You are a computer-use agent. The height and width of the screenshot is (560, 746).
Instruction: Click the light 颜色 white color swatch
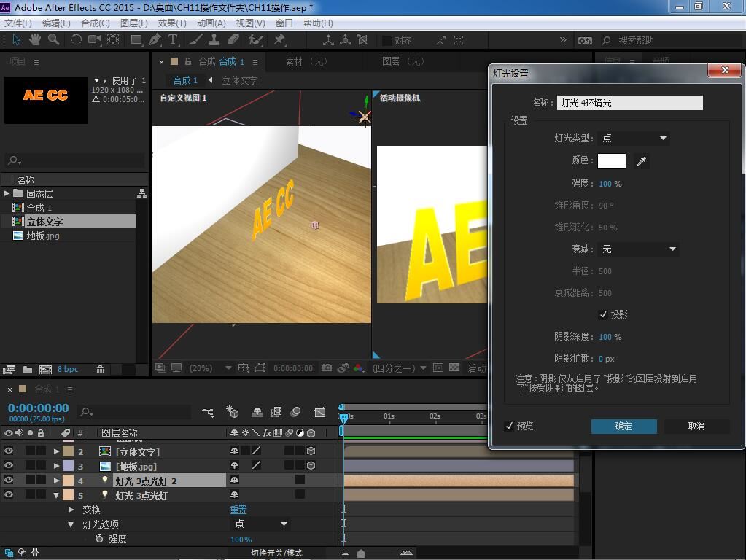(x=611, y=161)
